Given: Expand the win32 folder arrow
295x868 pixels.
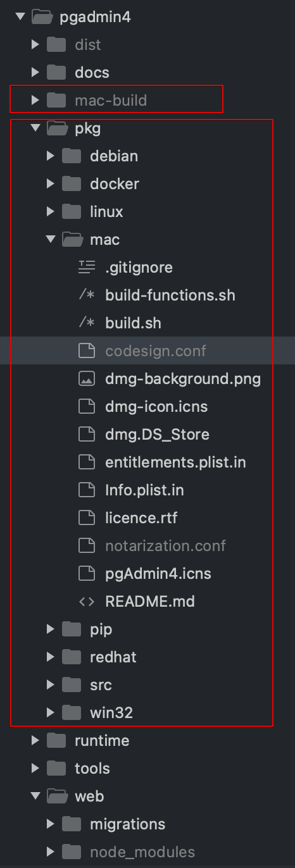Looking at the screenshot, I should pyautogui.click(x=51, y=713).
